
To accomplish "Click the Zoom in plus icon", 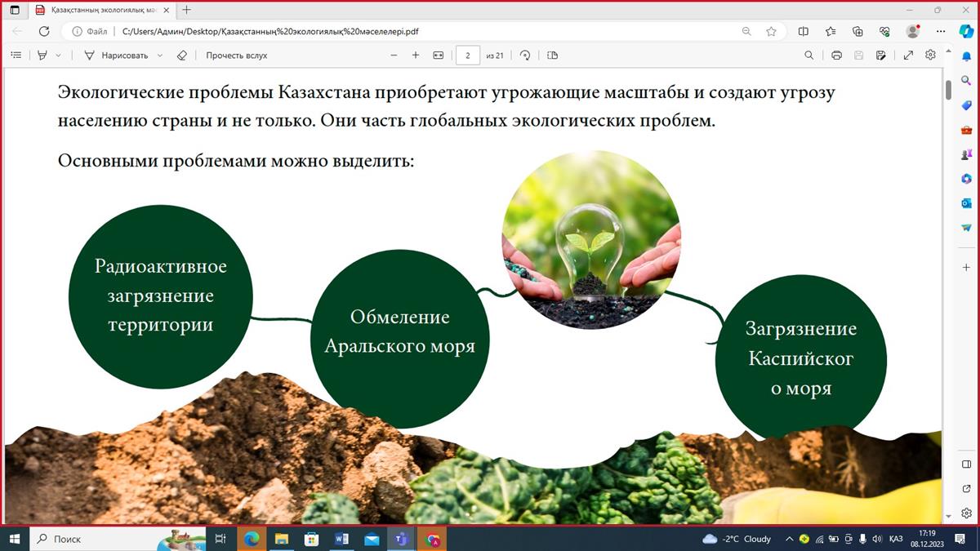I will click(x=416, y=56).
